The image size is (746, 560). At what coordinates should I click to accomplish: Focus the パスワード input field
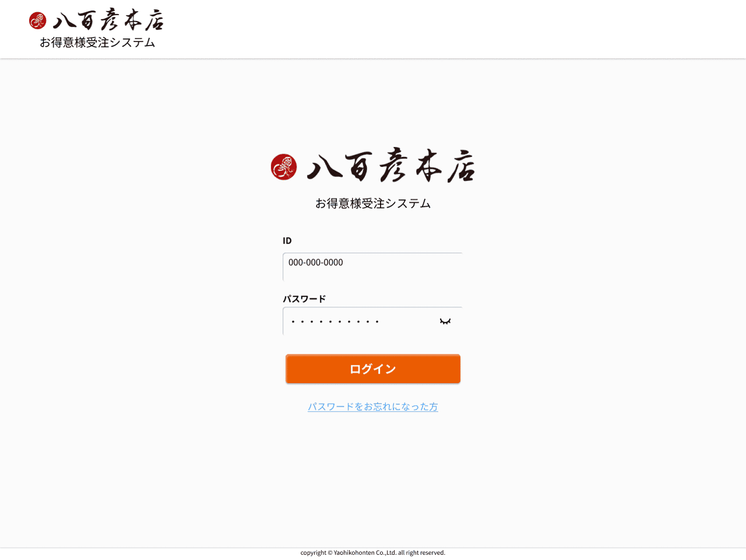tap(372, 321)
